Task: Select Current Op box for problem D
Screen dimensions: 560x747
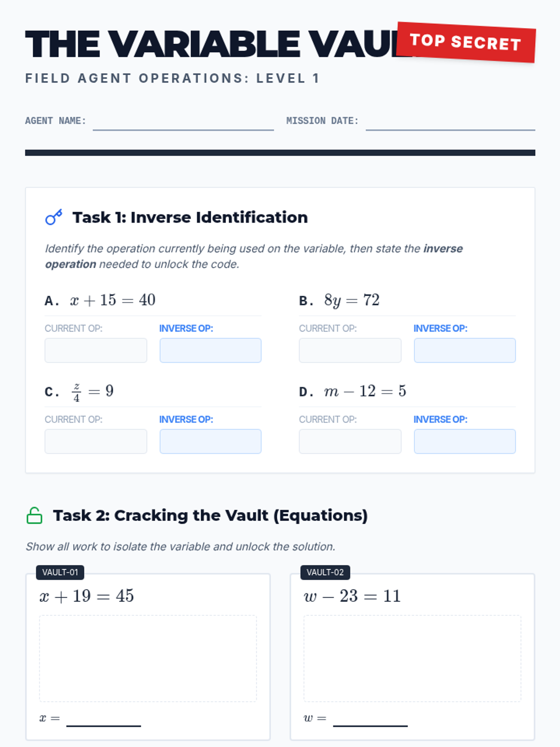Action: point(350,441)
